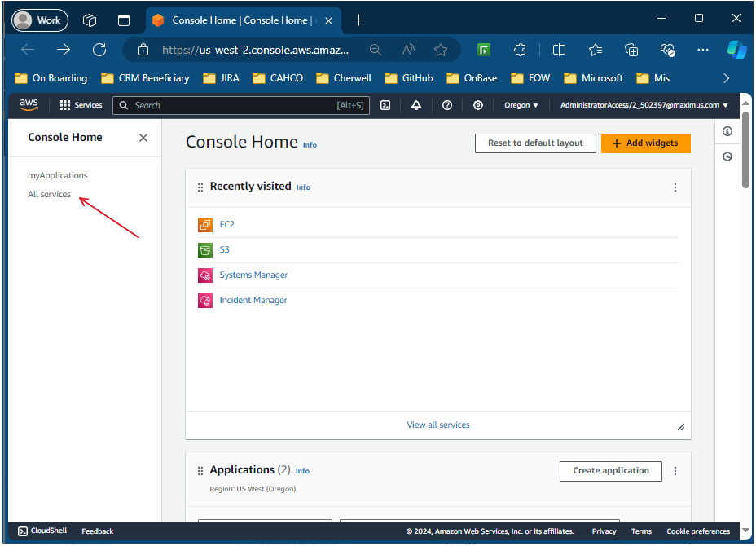Open the Services grid menu
The width and height of the screenshot is (756, 546).
(x=81, y=105)
